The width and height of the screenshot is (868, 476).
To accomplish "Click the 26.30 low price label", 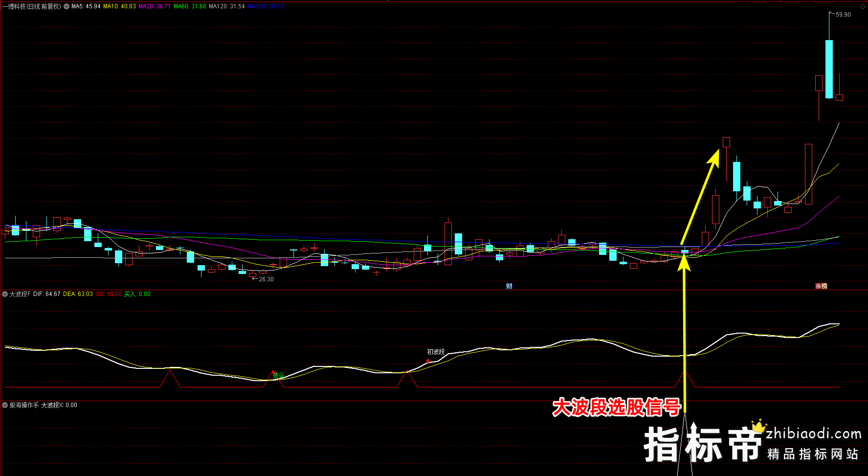I will 266,279.
